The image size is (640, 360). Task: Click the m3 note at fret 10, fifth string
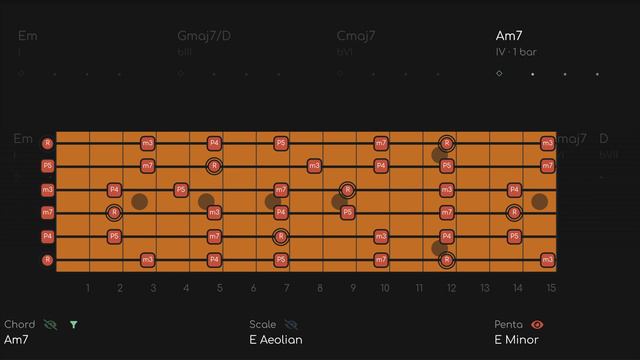[381, 236]
